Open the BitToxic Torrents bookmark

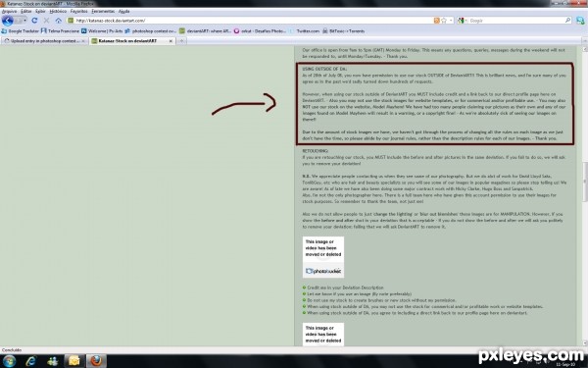point(344,31)
